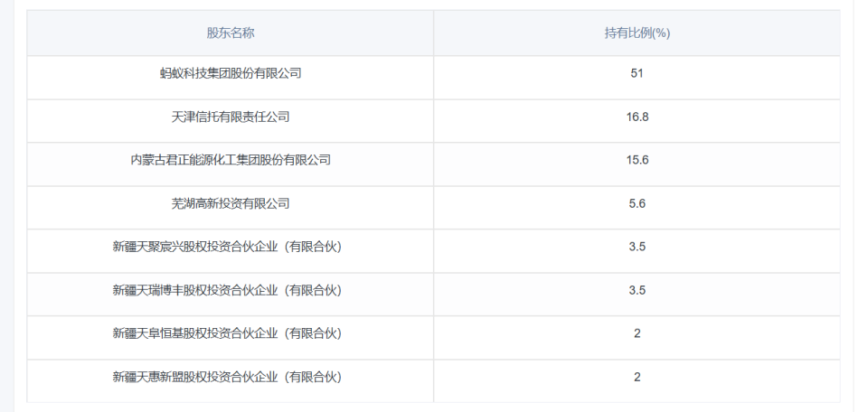Click 3.5 in the 新疆天聚宸兴 row

pyautogui.click(x=637, y=247)
